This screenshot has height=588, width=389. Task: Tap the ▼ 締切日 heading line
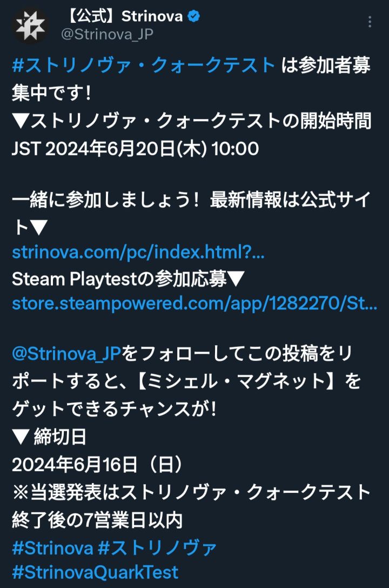click(49, 437)
